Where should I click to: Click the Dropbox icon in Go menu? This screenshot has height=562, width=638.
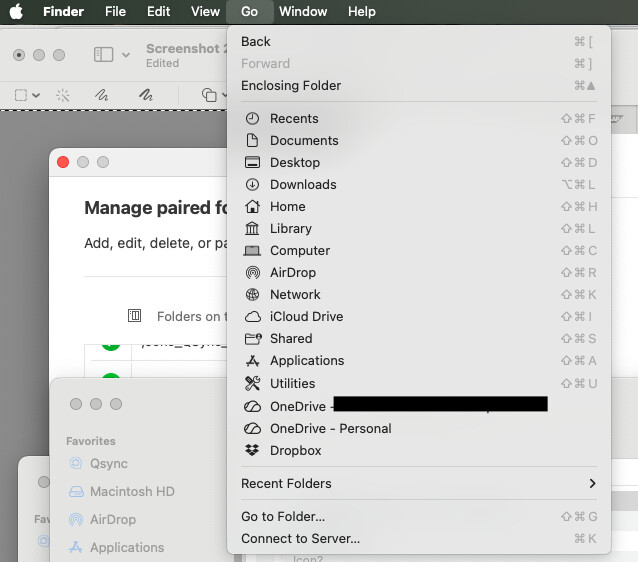252,451
